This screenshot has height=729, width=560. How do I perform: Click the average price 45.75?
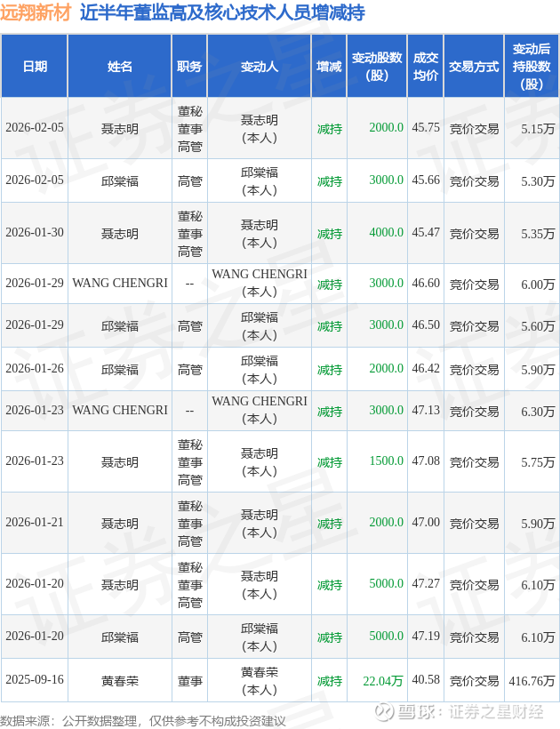point(426,128)
